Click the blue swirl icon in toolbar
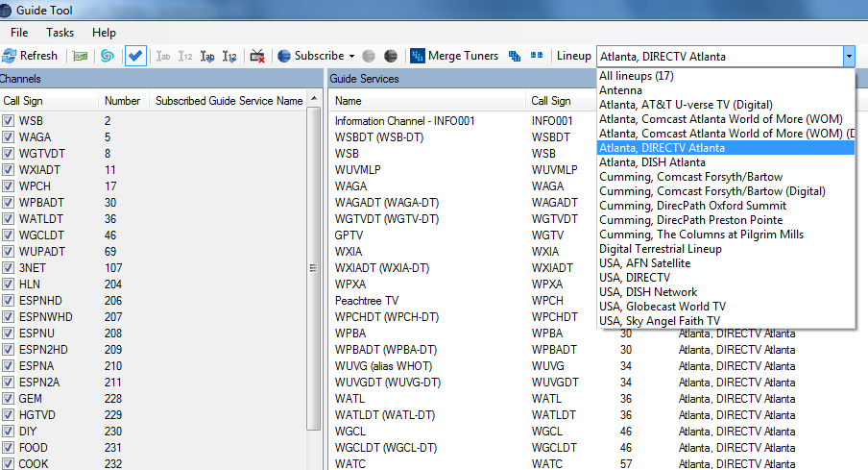This screenshot has width=868, height=470. 108,56
